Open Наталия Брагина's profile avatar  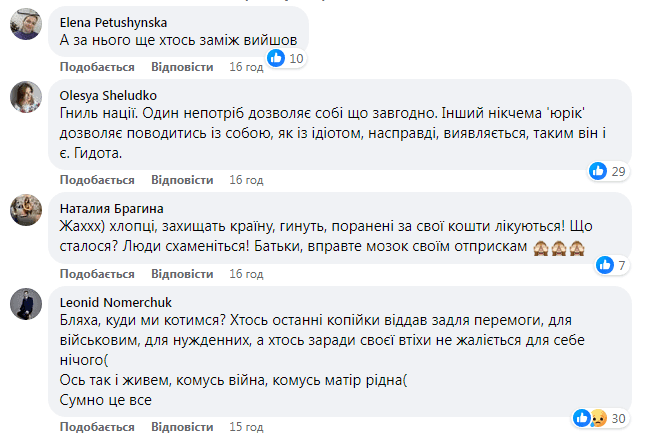tap(25, 210)
